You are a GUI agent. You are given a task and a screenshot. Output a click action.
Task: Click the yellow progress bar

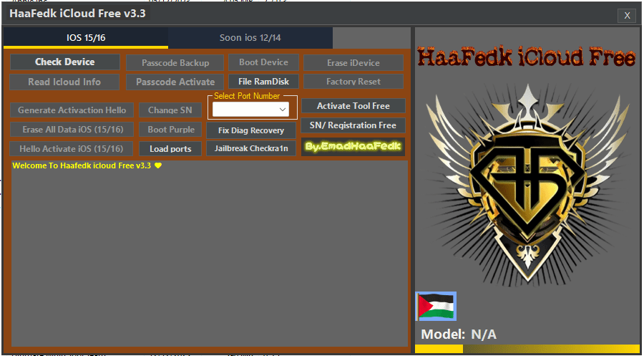click(x=527, y=349)
